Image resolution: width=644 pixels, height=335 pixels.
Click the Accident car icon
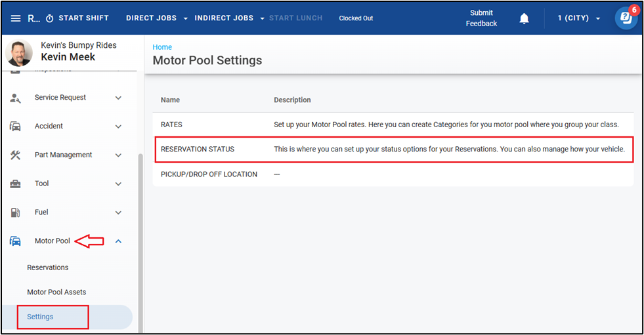(x=15, y=126)
